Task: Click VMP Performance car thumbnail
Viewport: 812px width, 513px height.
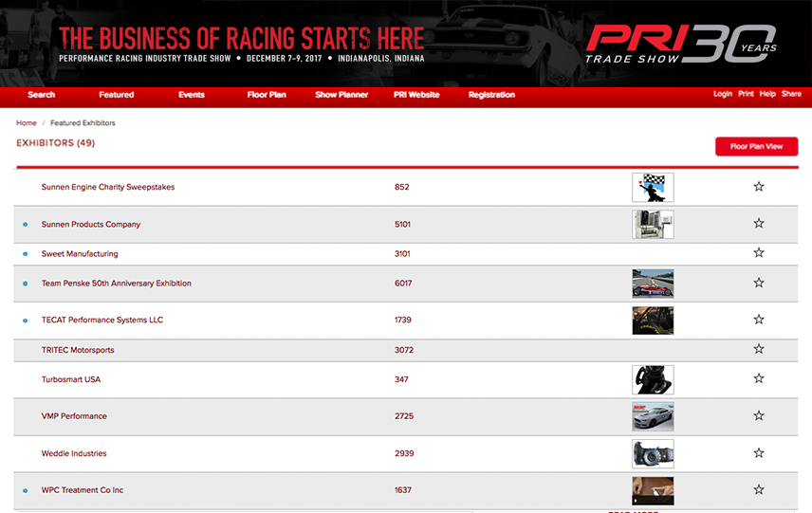Action: [x=653, y=416]
